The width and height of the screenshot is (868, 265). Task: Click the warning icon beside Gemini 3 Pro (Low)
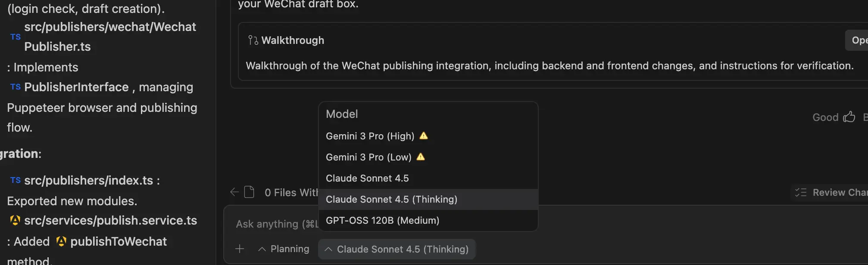[421, 157]
